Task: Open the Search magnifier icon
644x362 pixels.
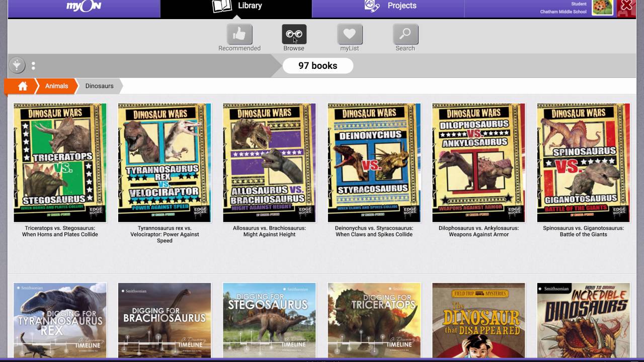Action: pyautogui.click(x=406, y=34)
